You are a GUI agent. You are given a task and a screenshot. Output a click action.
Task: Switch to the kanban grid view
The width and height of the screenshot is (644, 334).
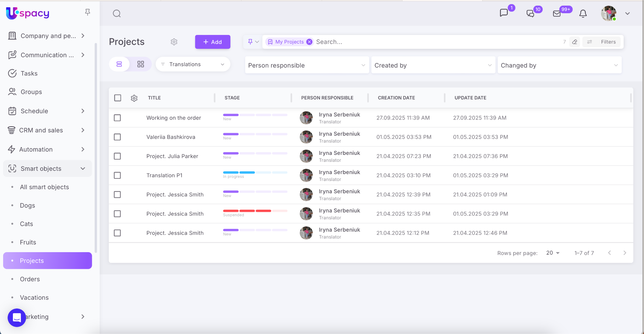[x=141, y=64]
